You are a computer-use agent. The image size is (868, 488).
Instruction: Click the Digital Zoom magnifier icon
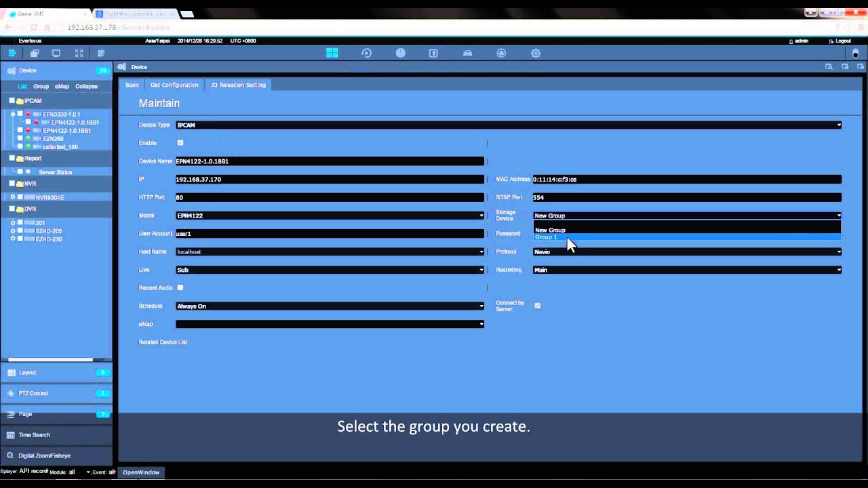click(x=10, y=455)
